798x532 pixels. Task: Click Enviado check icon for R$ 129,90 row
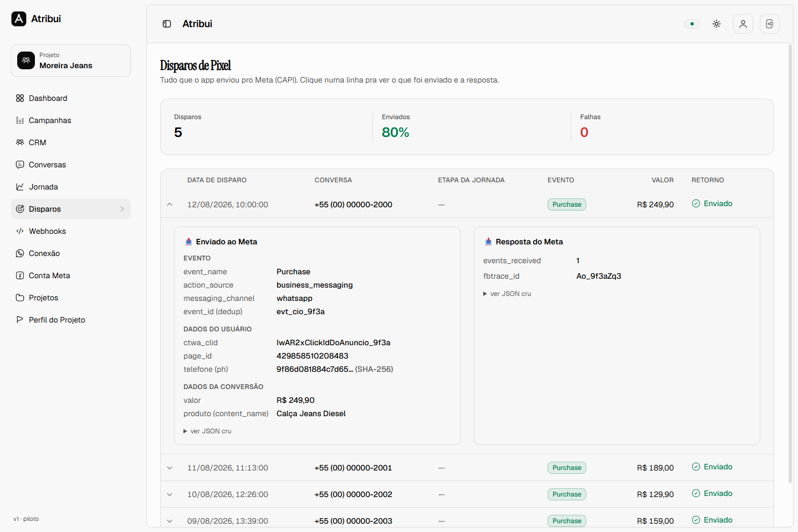(696, 493)
